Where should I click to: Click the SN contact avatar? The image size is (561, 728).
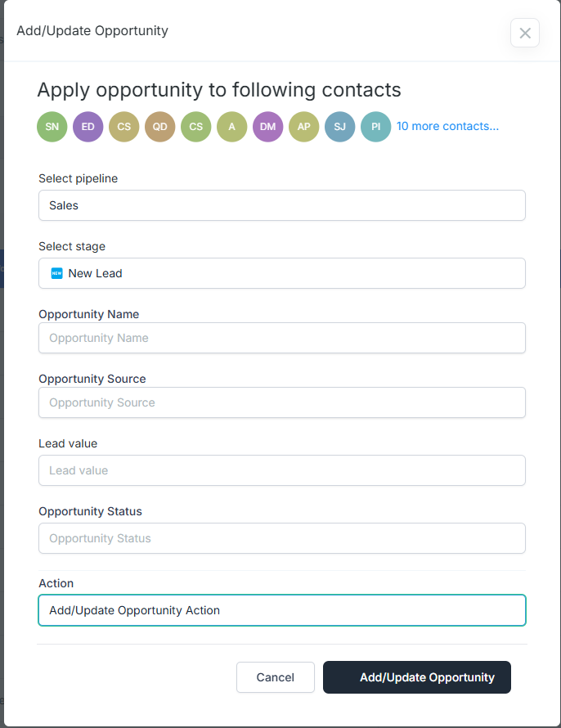(x=52, y=127)
